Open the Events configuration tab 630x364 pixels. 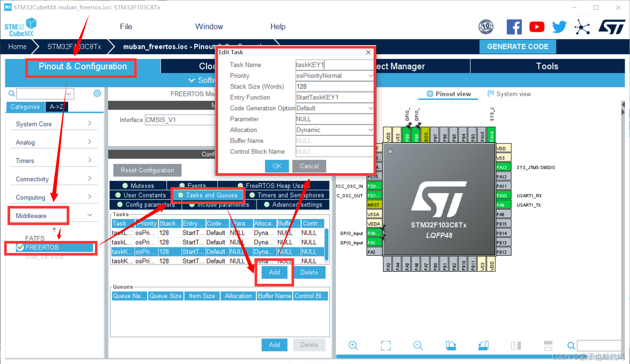coord(192,186)
